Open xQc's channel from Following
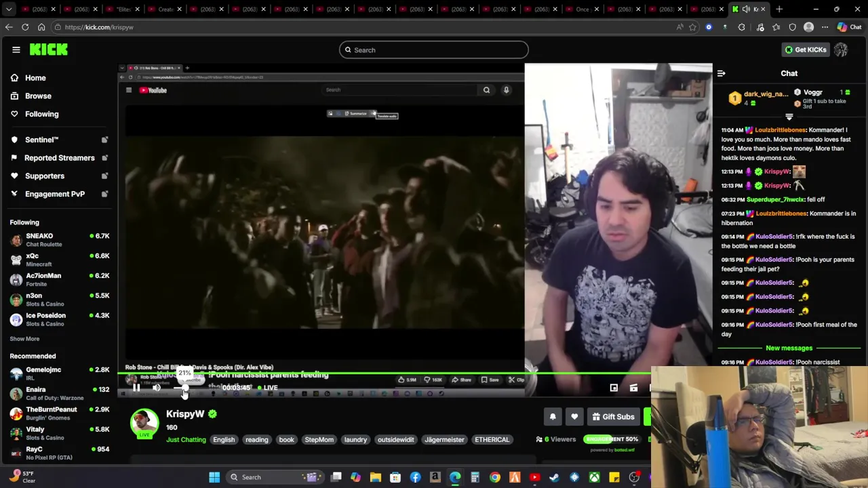Screen dimensions: 868x488 (60, 260)
